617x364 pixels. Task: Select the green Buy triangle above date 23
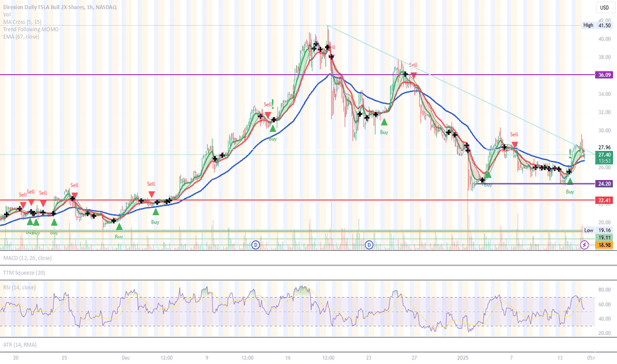coord(384,122)
